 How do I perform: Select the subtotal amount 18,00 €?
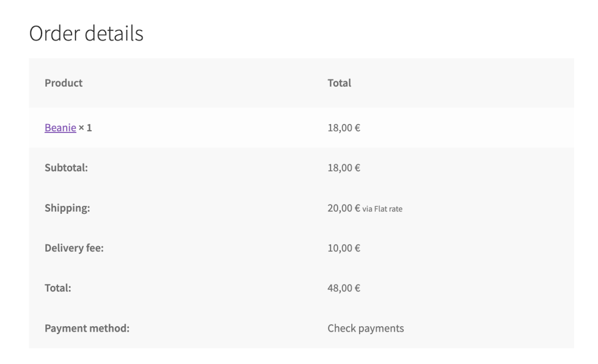point(343,168)
